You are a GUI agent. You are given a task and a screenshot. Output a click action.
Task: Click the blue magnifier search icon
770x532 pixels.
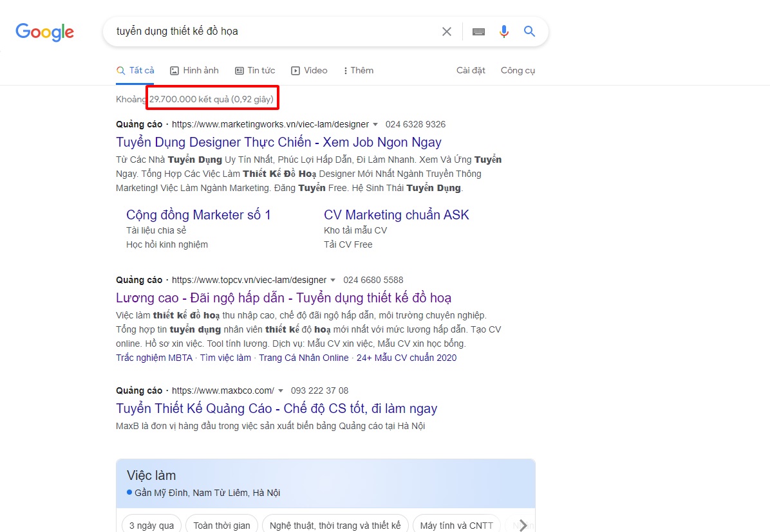coord(529,32)
